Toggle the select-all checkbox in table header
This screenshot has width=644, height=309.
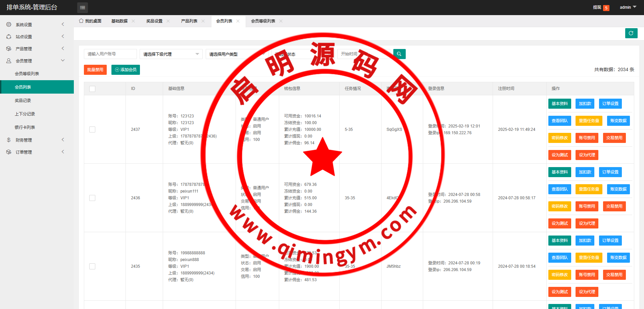92,89
